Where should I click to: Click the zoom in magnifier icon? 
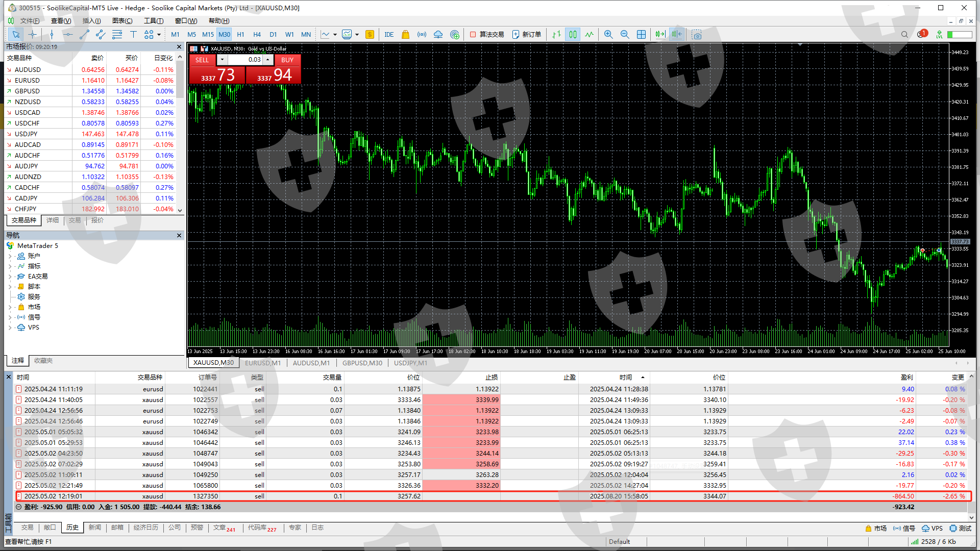click(608, 34)
